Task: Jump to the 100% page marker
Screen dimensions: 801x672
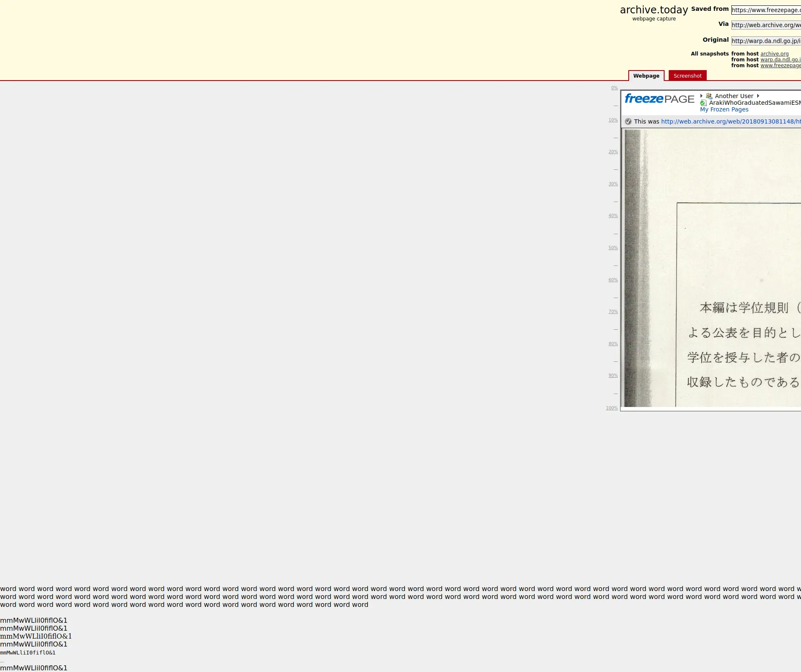Action: (612, 408)
